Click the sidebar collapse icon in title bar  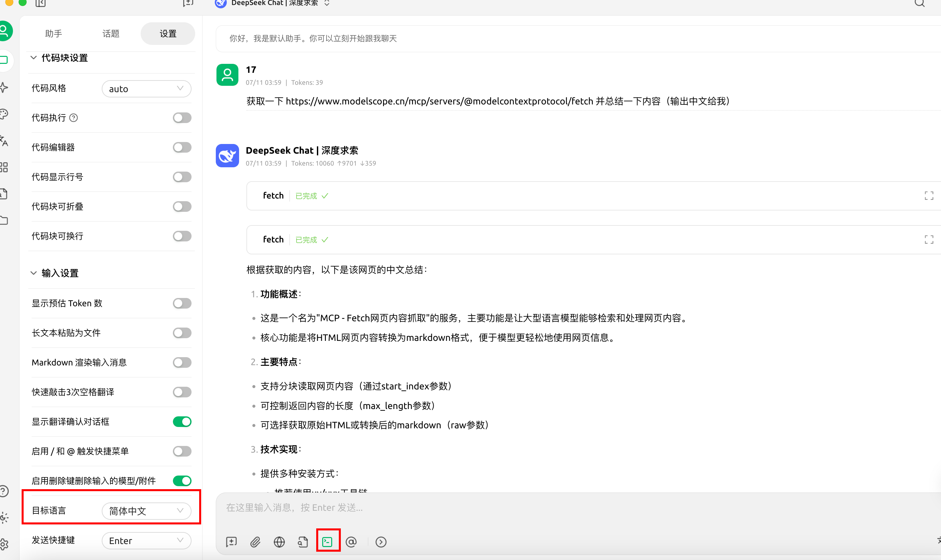point(41,3)
